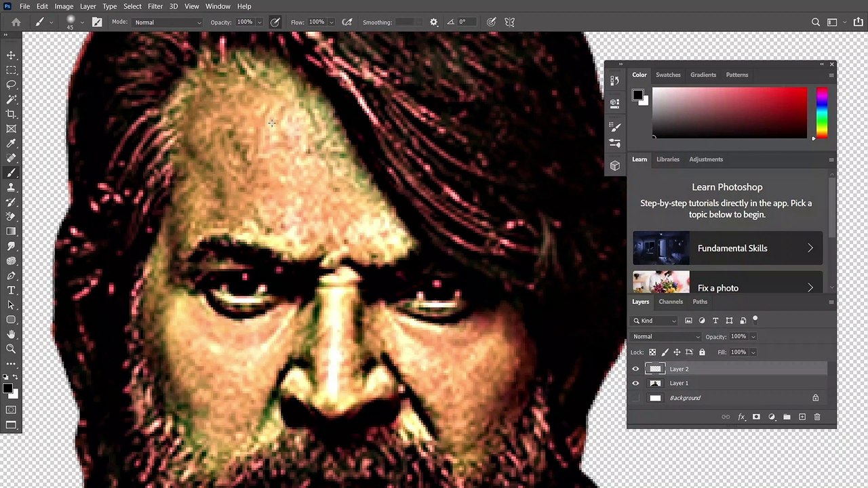
Task: Select the Sponge tool
Action: [11, 261]
